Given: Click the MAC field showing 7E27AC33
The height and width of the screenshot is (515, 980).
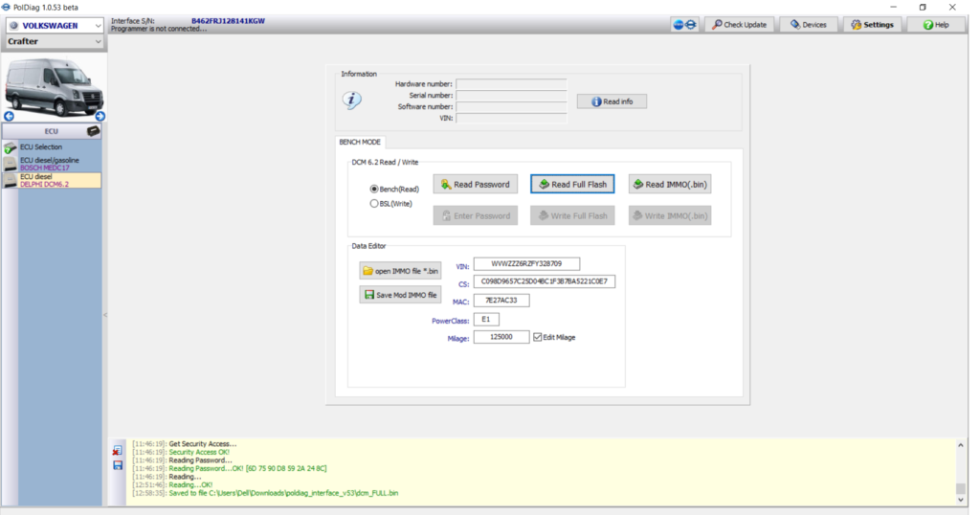Looking at the screenshot, I should pos(501,300).
